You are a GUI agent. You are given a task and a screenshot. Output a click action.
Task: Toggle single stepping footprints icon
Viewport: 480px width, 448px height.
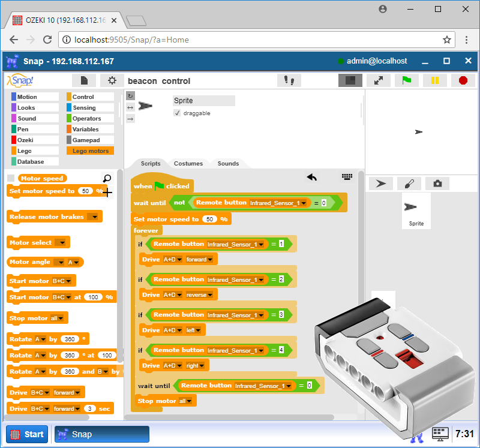289,80
